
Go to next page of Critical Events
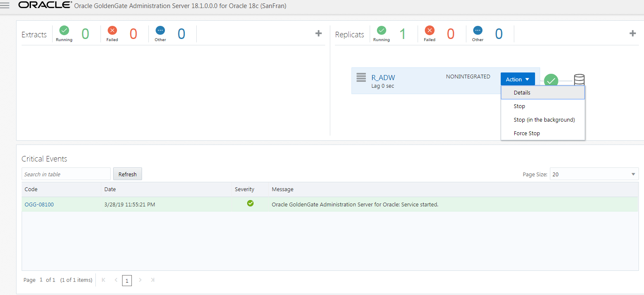(140, 280)
